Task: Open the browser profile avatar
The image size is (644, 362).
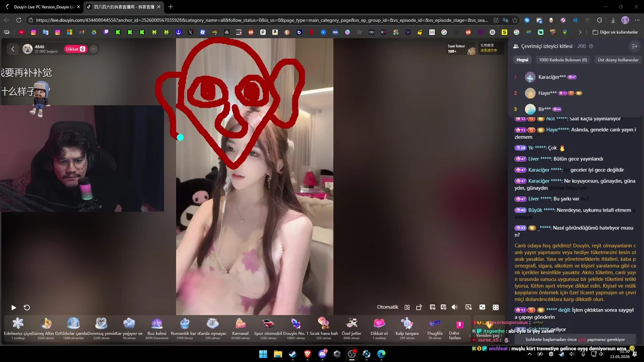Action: coord(625,20)
